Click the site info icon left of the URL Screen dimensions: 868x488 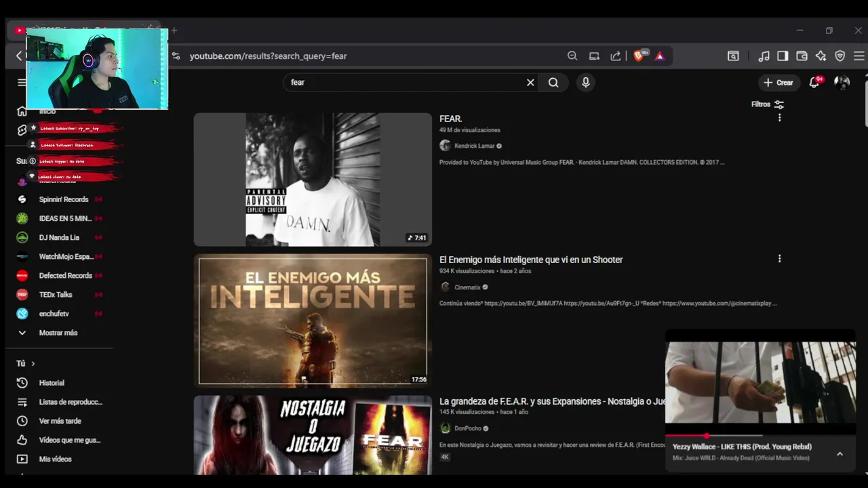click(176, 56)
